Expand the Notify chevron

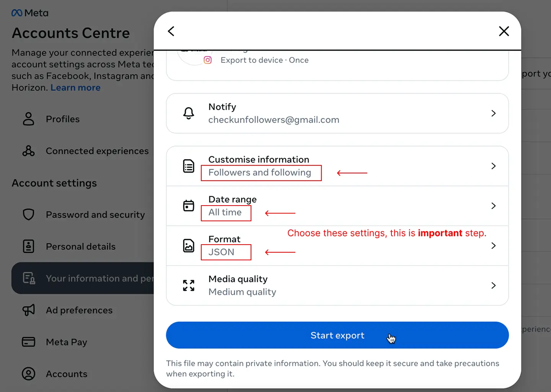pyautogui.click(x=493, y=113)
